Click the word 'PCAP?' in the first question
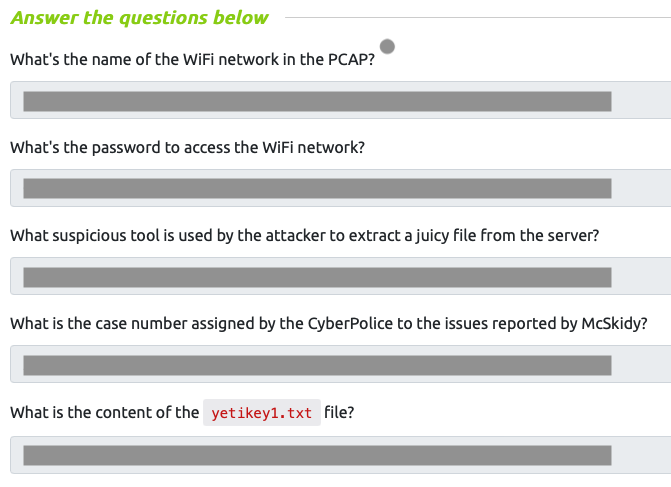Image resolution: width=671 pixels, height=487 pixels. tap(351, 59)
